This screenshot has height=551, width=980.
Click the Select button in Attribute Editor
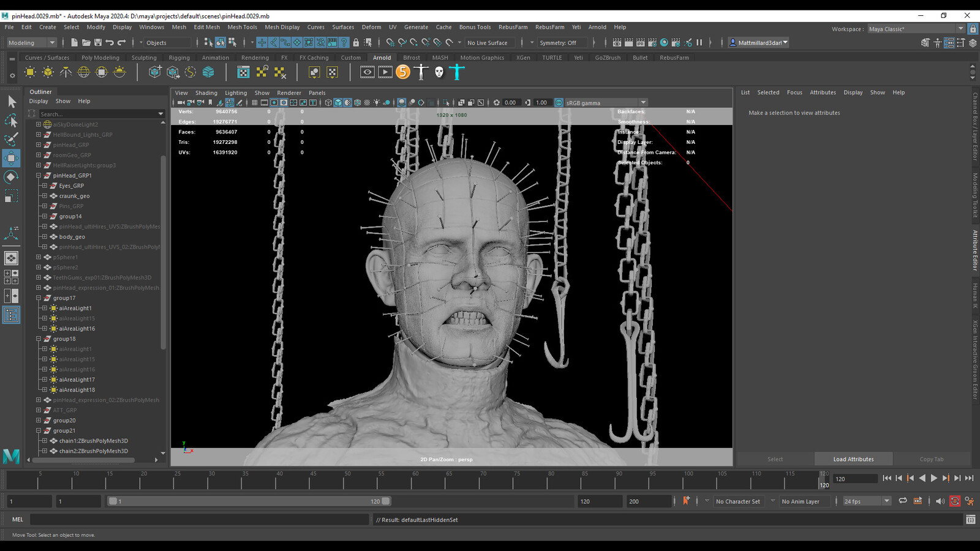click(x=775, y=459)
